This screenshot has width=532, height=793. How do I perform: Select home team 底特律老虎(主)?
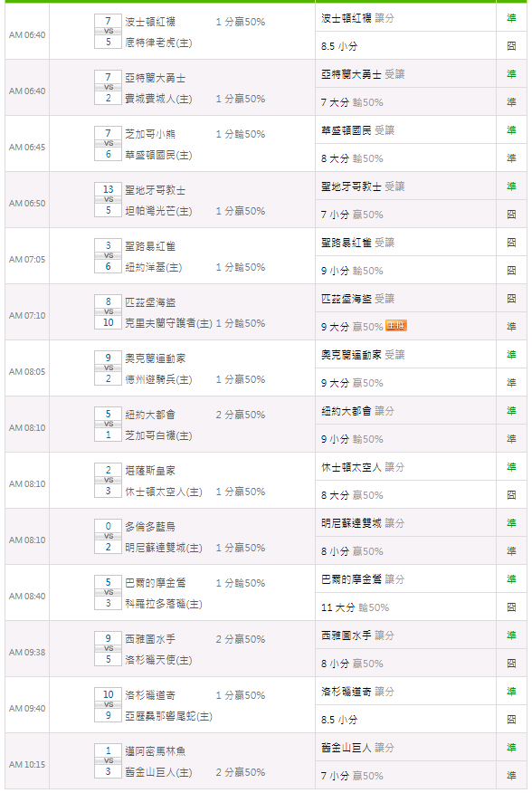[x=158, y=43]
